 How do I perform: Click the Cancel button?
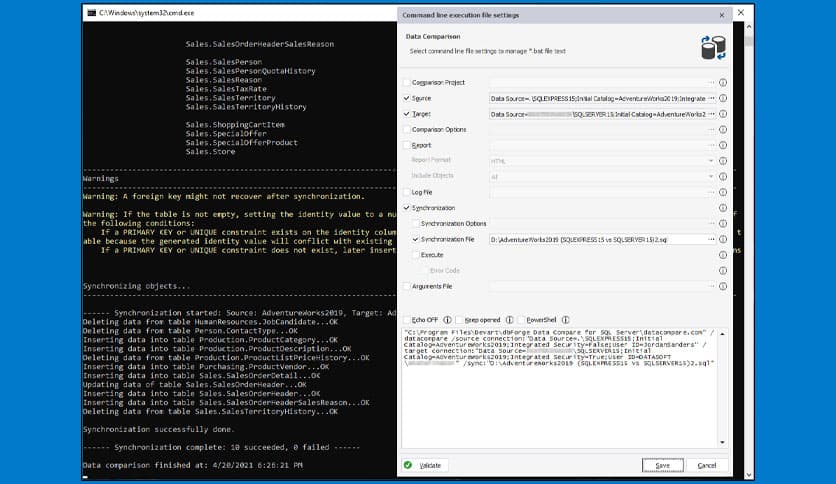click(x=707, y=465)
